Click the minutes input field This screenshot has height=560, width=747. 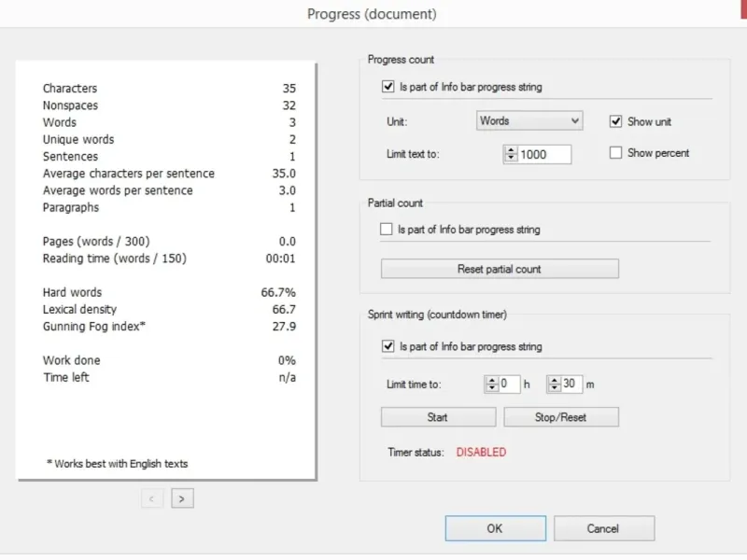(x=571, y=384)
